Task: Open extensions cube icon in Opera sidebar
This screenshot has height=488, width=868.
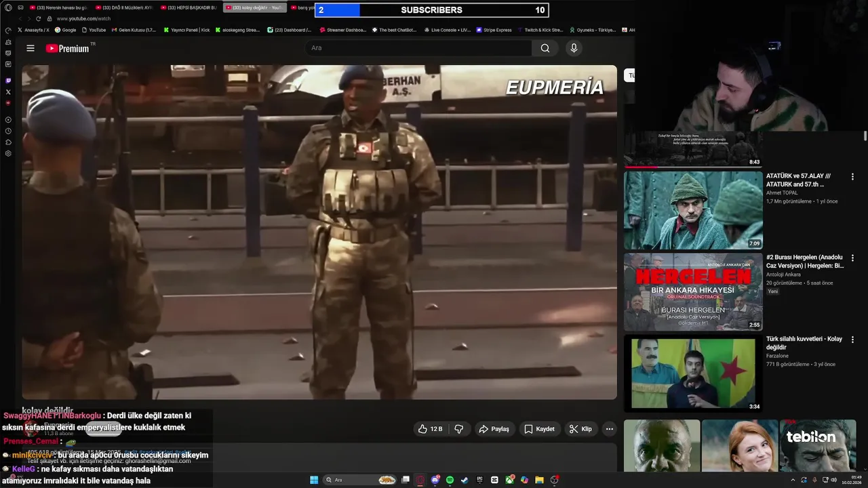Action: 8,142
